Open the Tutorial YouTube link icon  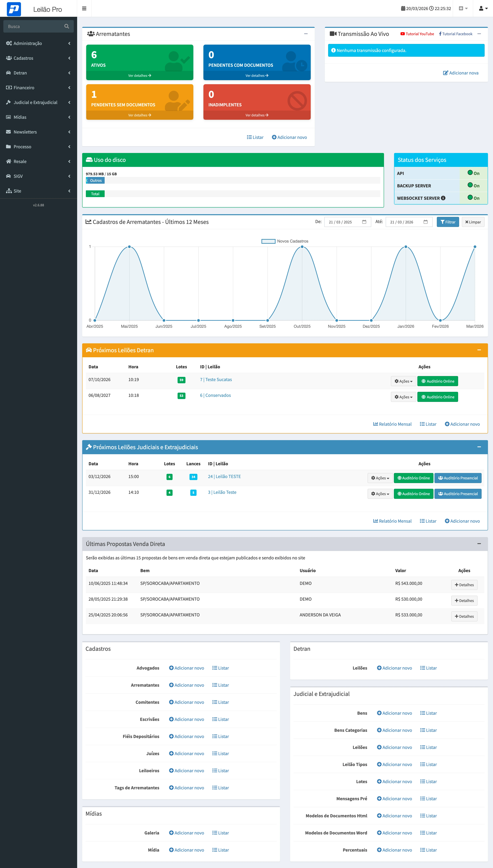pos(402,34)
